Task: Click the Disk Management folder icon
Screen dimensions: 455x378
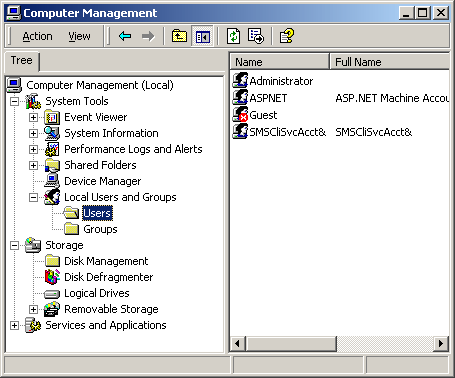Action: [52, 261]
